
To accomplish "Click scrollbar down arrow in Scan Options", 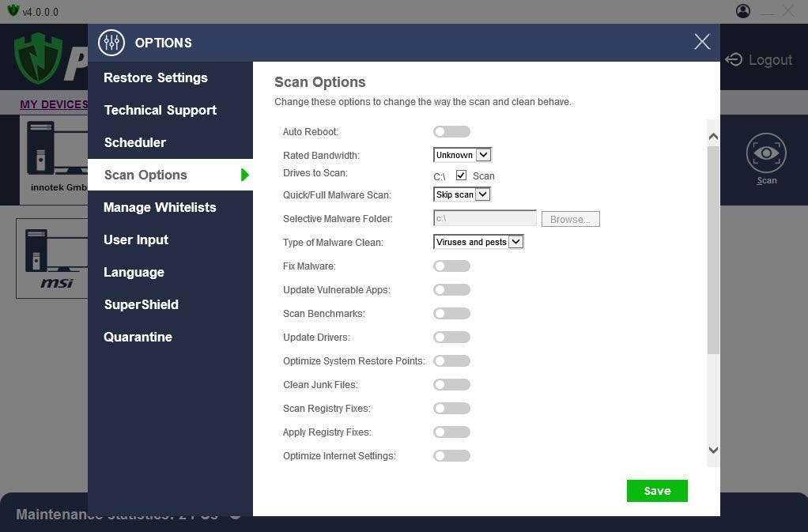I will coord(713,451).
